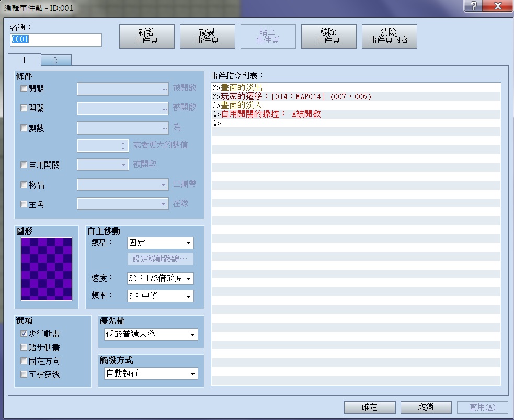Toggle the 步行動畫 option checkbox
Screen dimensions: 514x420
coord(24,333)
